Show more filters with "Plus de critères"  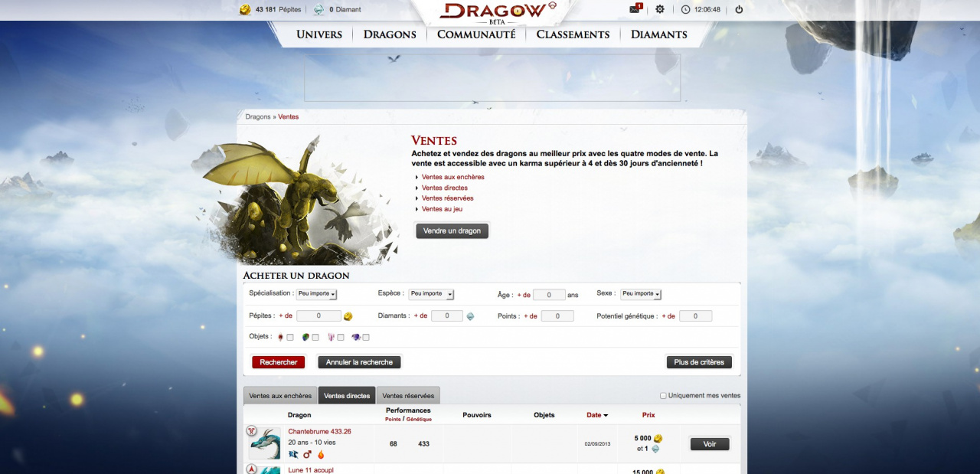[699, 362]
